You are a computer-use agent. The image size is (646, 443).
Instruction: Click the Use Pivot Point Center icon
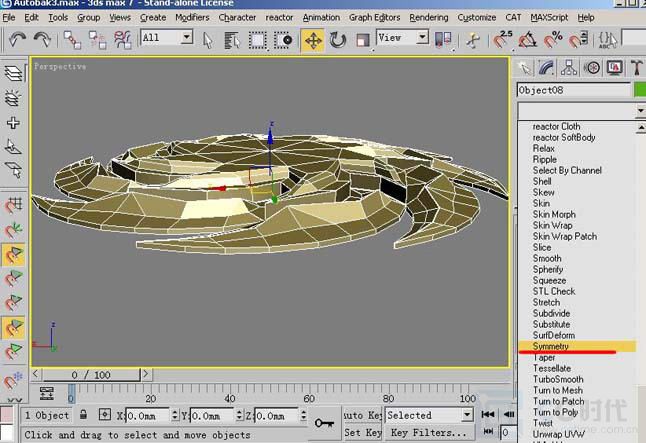(443, 40)
